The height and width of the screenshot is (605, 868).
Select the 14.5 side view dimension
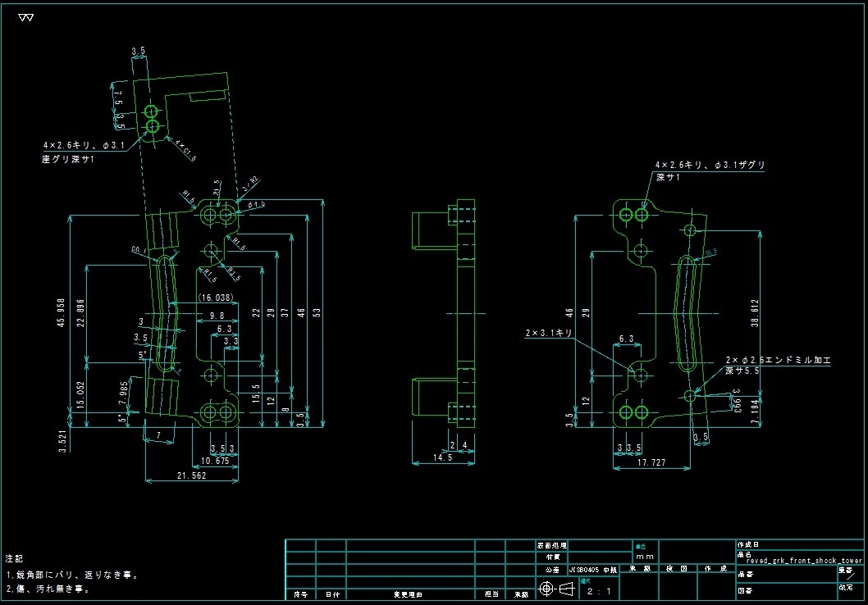pos(442,457)
